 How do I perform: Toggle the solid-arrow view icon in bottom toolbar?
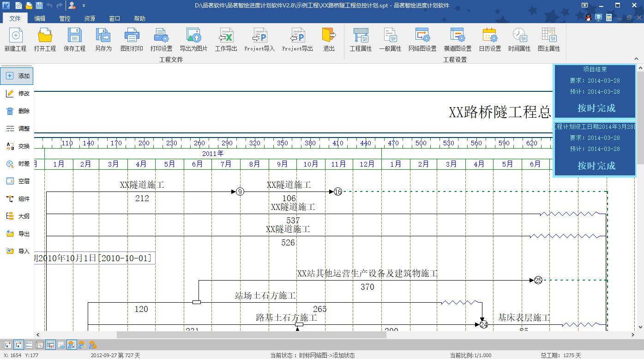click(x=18, y=344)
